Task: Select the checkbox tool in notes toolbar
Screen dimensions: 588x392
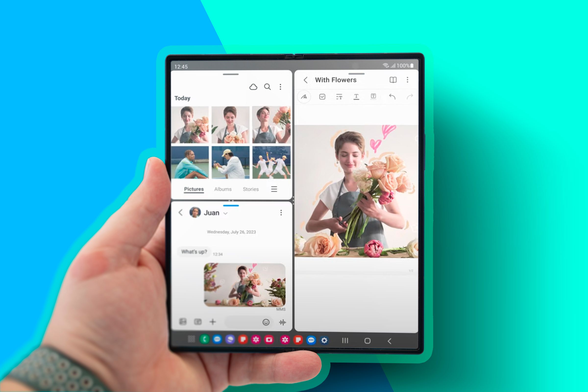Action: coord(322,97)
